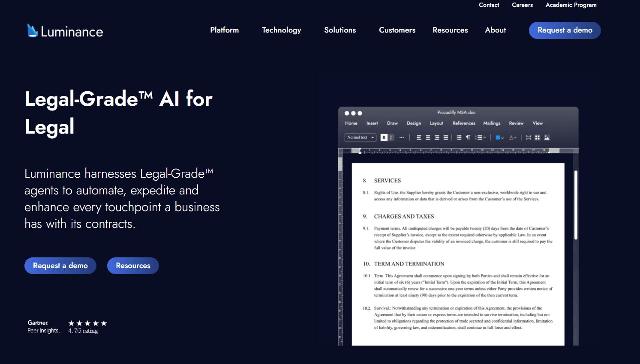Open Mailings tab in document window
Image resolution: width=640 pixels, height=364 pixels.
click(492, 123)
